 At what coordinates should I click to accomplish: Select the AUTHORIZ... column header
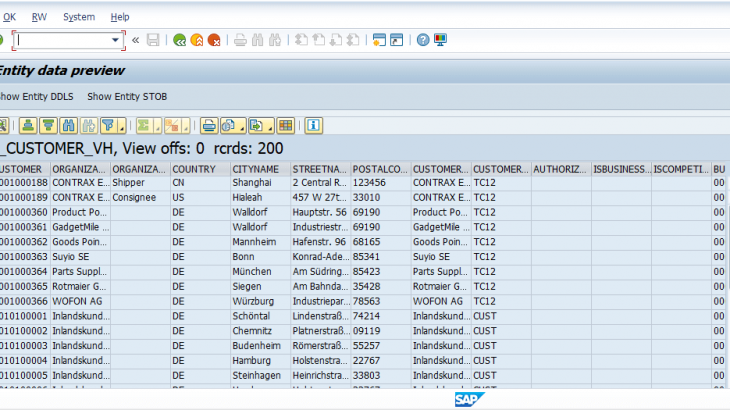click(561, 169)
